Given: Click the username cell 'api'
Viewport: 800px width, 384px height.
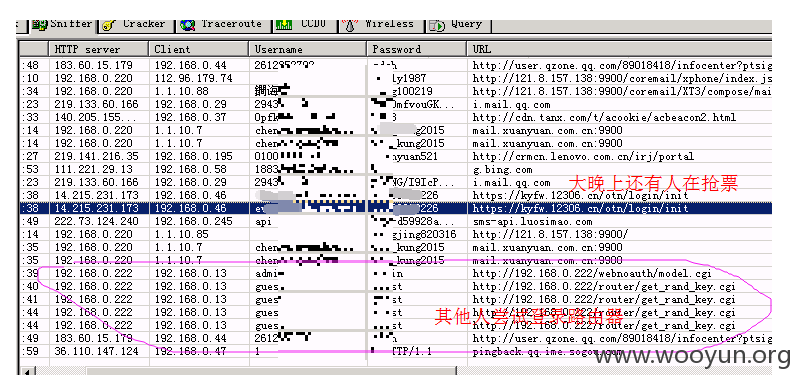Looking at the screenshot, I should (x=263, y=222).
